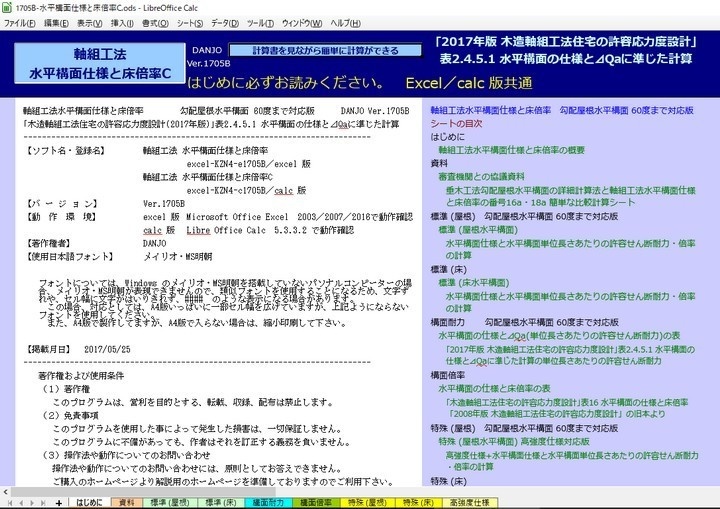Select the excel-KZN4-e1705B/excel 版 cell
The width and height of the screenshot is (720, 509).
248,164
